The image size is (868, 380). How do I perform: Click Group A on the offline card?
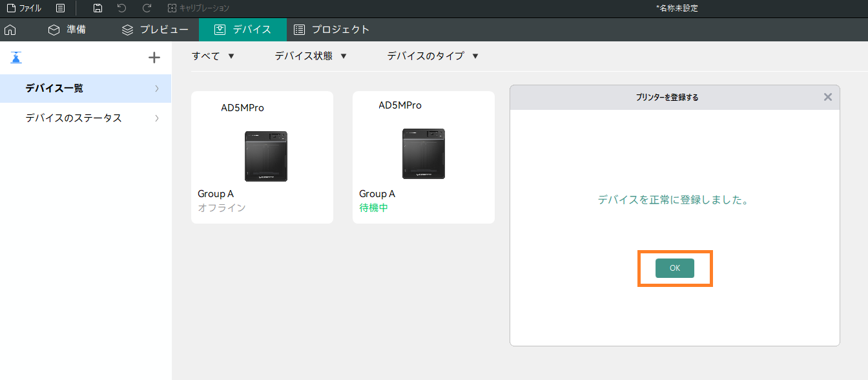[x=216, y=194]
